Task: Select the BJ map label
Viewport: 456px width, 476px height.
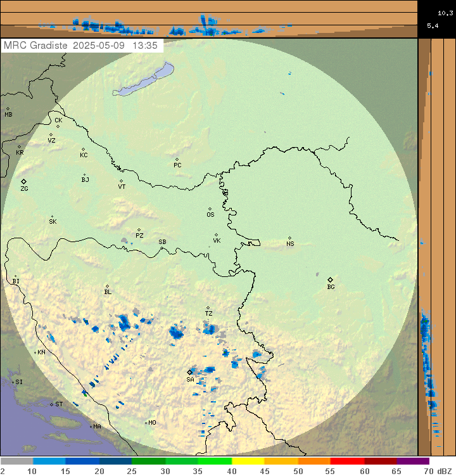Action: [x=85, y=180]
